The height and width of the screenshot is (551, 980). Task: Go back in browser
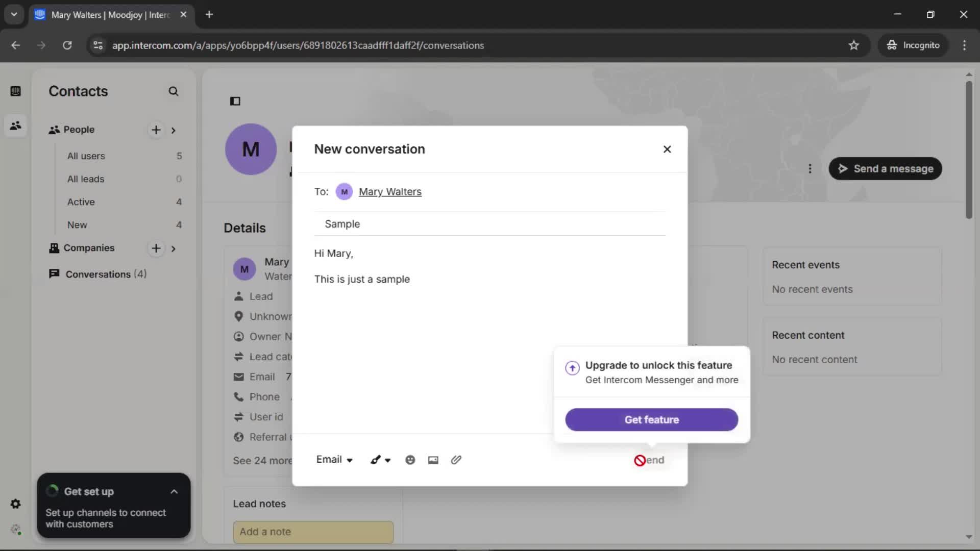(16, 45)
